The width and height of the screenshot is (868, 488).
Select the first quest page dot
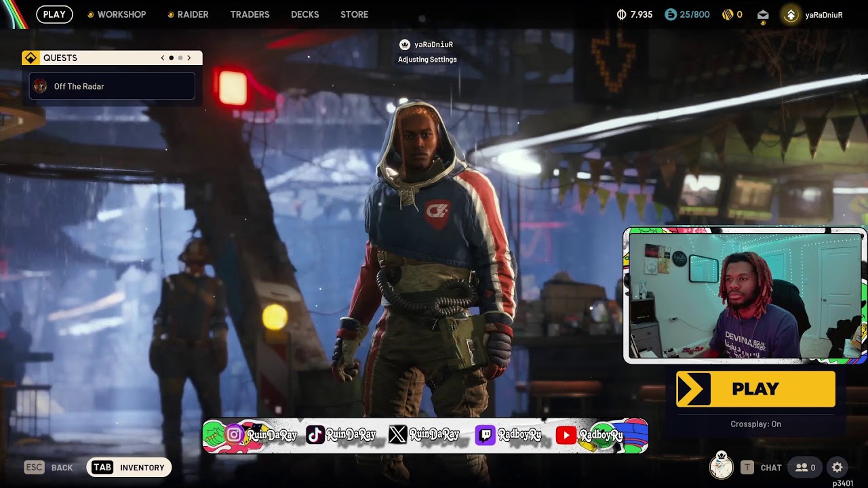[x=171, y=58]
